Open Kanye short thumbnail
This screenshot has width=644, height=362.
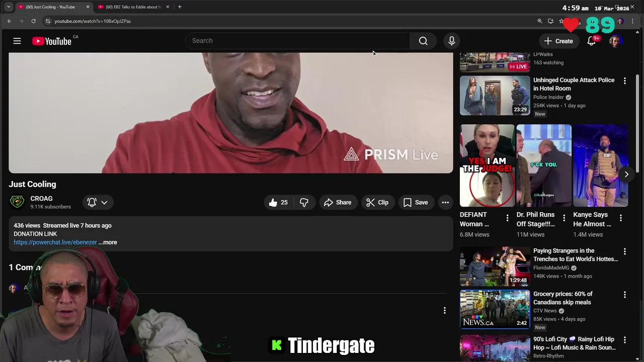(601, 165)
